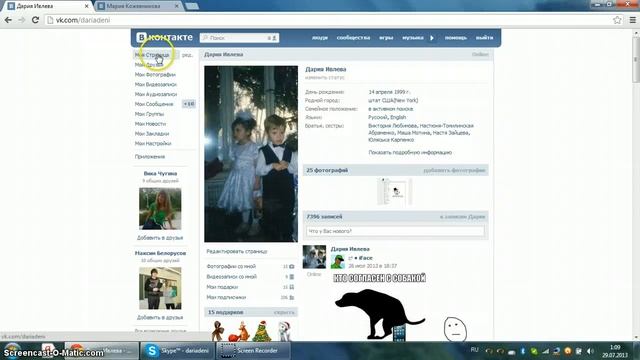Image resolution: width=640 pixels, height=360 pixels.
Task: Switch to the second browser tab
Action: click(139, 6)
